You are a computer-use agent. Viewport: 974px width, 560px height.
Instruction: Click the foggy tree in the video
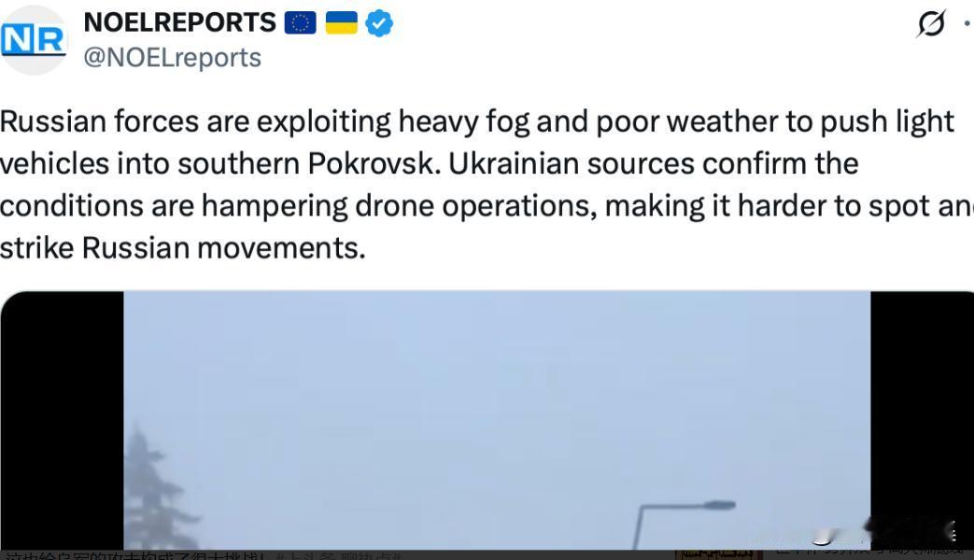158,489
